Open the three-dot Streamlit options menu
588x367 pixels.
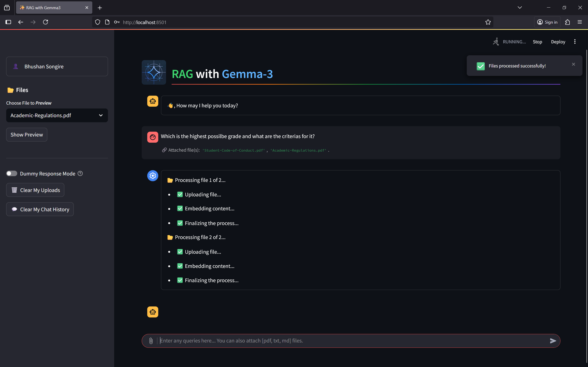click(x=575, y=42)
